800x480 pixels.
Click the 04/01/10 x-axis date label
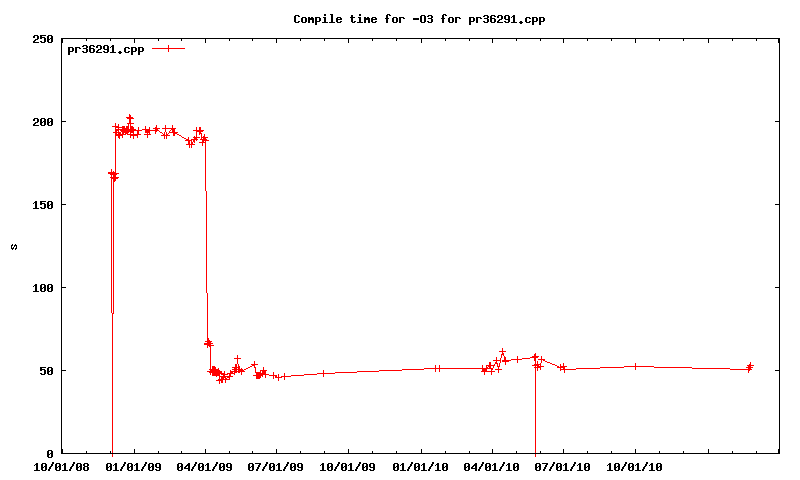coord(493,465)
